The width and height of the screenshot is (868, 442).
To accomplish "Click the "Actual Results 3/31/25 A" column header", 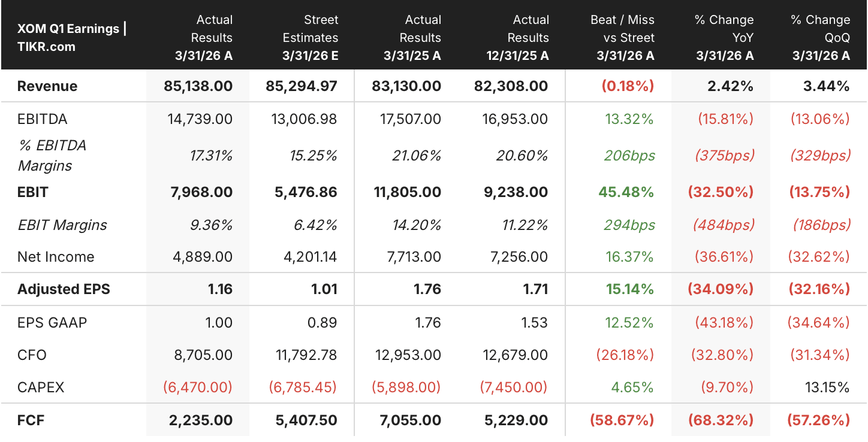I will [412, 38].
